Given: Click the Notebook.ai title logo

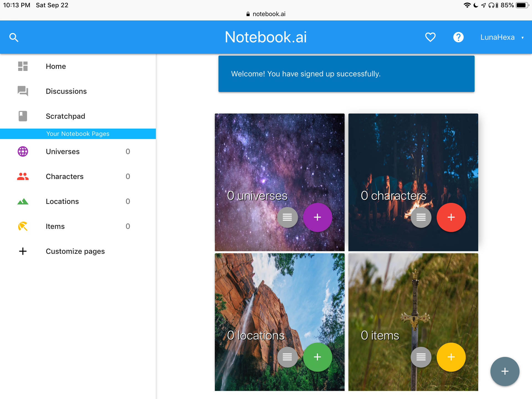Looking at the screenshot, I should click(x=266, y=37).
